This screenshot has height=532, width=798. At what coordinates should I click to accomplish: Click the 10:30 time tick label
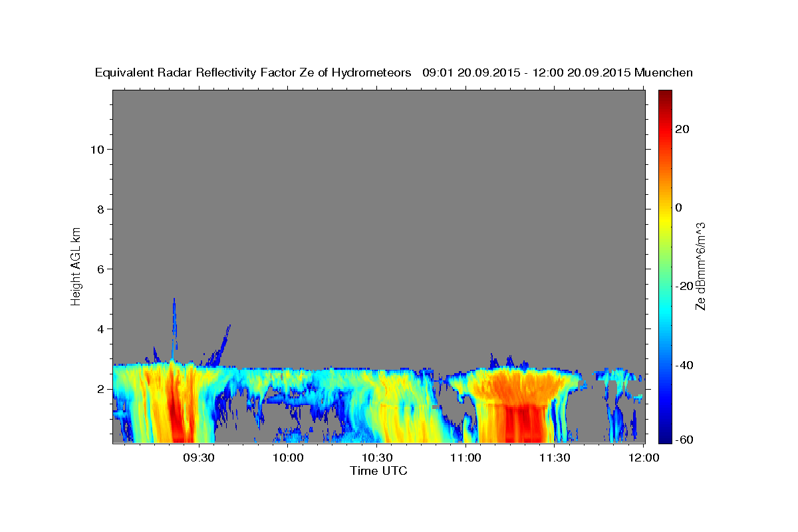376,458
